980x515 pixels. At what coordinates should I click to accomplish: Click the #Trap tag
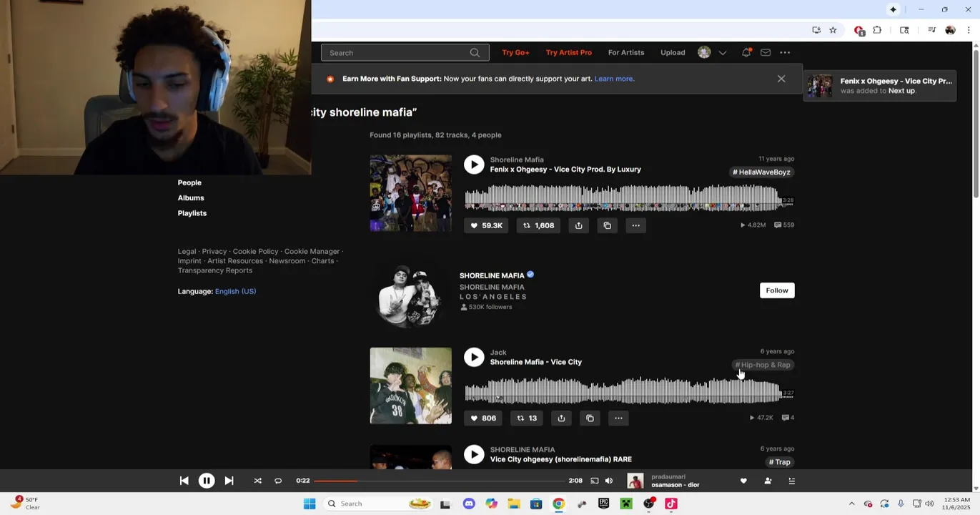click(779, 462)
